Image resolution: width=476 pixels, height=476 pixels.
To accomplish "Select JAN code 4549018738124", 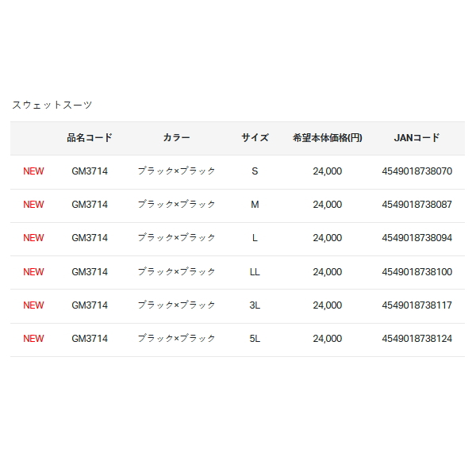I will [x=416, y=339].
